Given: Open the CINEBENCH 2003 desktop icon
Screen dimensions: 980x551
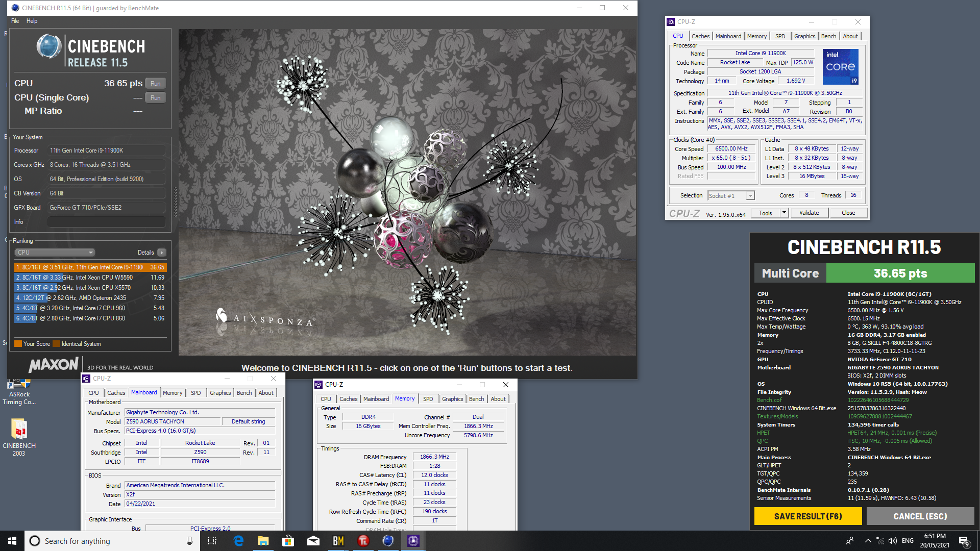Looking at the screenshot, I should pos(19,438).
